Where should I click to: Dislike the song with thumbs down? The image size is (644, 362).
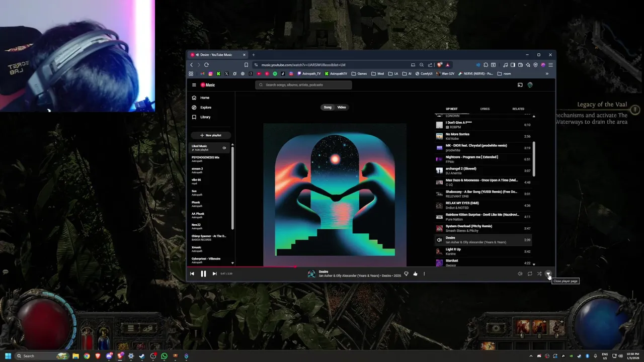pyautogui.click(x=406, y=274)
